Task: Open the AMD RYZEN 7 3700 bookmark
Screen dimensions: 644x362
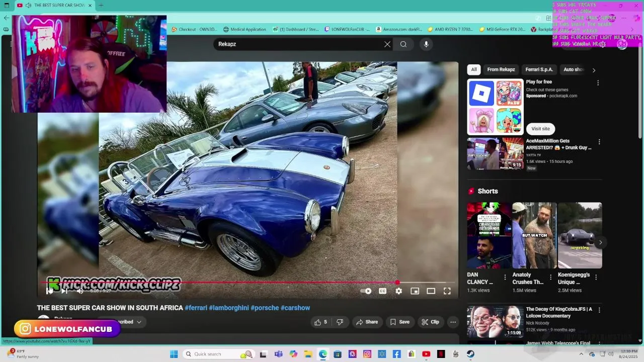Action: pos(450,29)
